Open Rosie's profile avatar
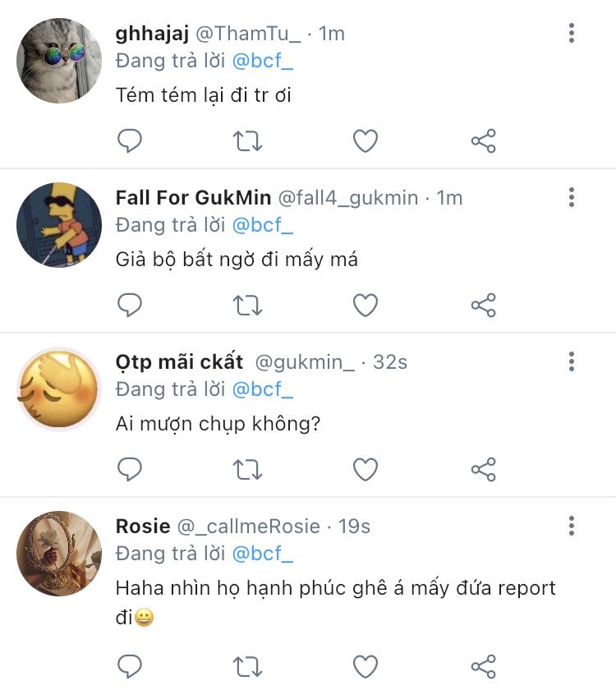Viewport: 616px width, 690px height. (59, 554)
